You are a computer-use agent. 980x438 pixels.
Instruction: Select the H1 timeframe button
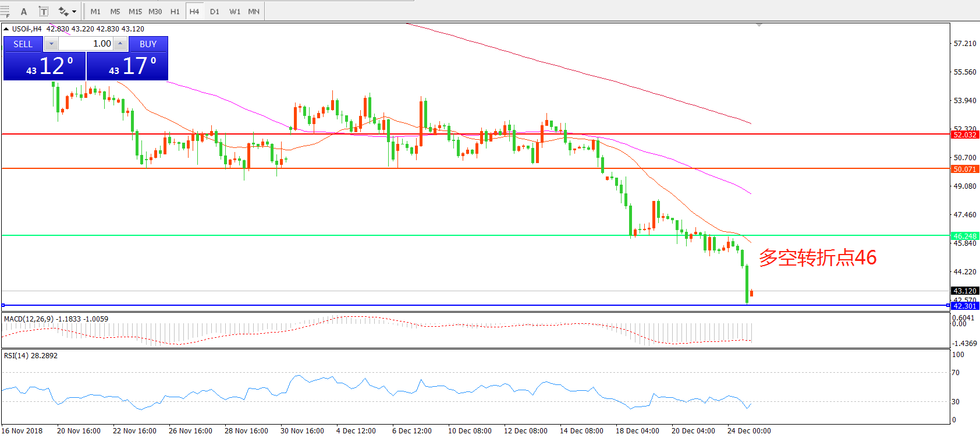[175, 11]
